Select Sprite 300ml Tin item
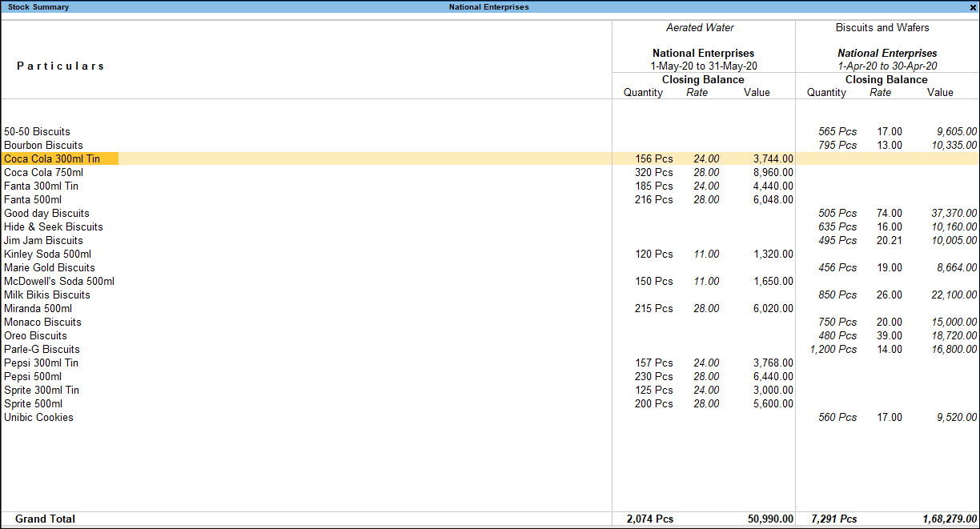Viewport: 980px width, 529px height. pos(42,390)
